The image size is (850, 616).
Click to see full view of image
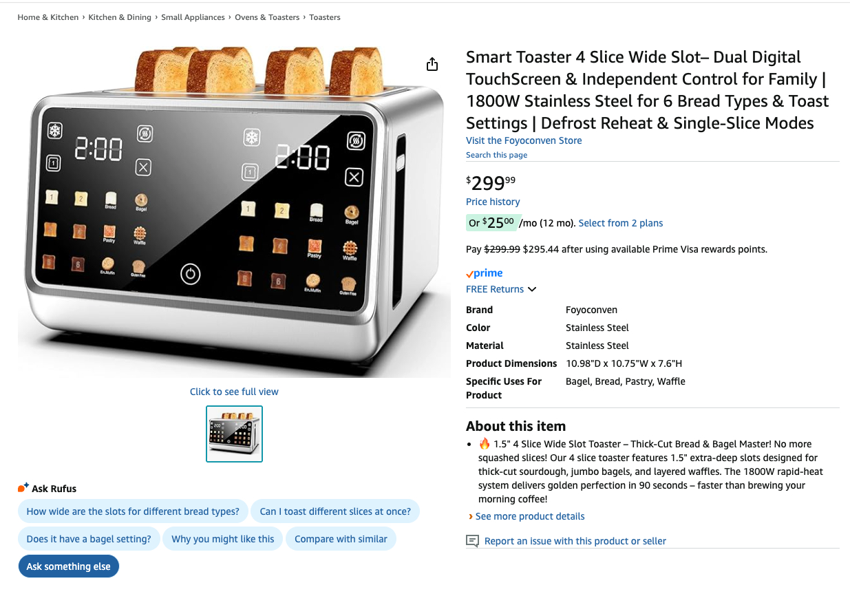pos(234,392)
